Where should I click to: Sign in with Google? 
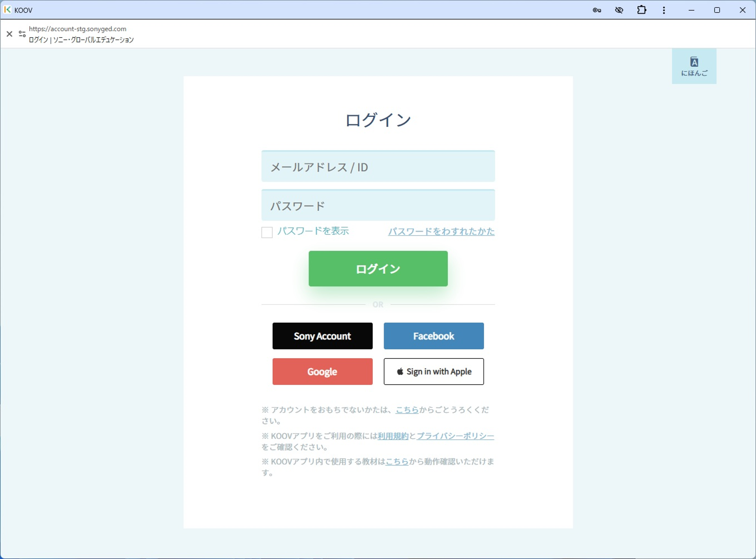pos(322,371)
